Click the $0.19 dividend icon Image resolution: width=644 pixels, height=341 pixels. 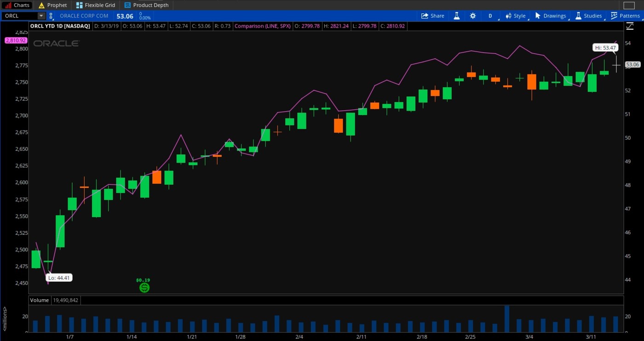[x=144, y=288]
